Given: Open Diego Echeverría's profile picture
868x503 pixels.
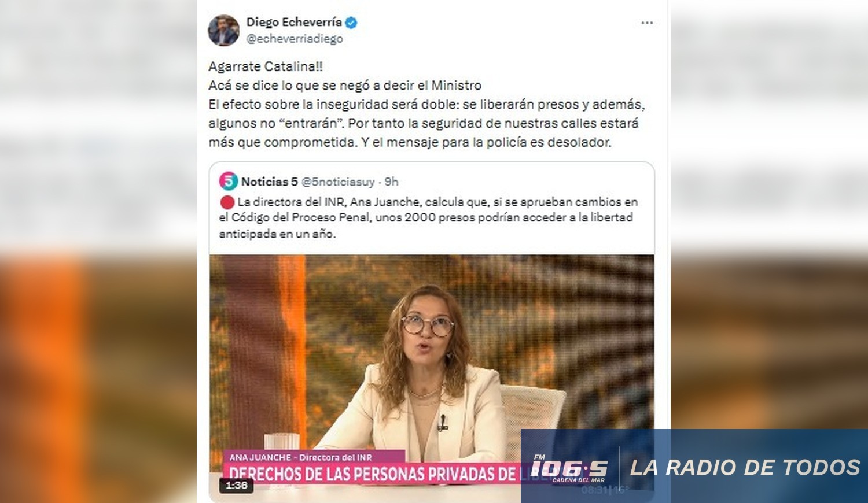Looking at the screenshot, I should pos(223,31).
